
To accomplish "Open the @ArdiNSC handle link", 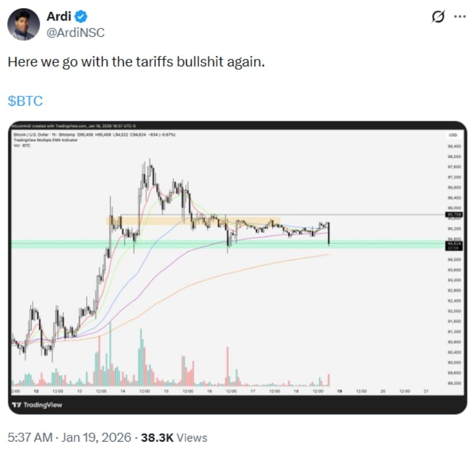I will coord(76,32).
